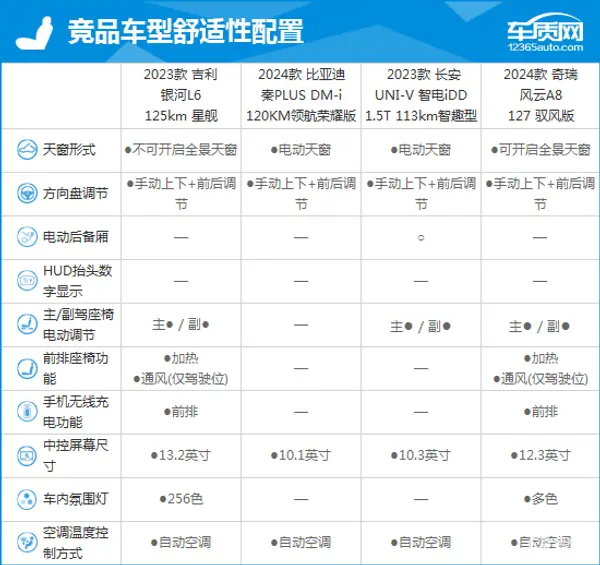Click 手动上下+前后调节 for 银河L6
600x565 pixels.
tap(181, 194)
